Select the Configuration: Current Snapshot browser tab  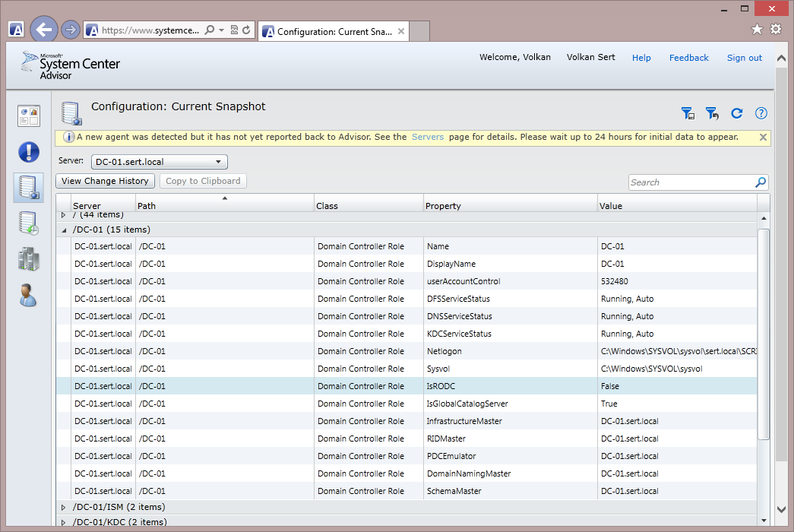334,31
